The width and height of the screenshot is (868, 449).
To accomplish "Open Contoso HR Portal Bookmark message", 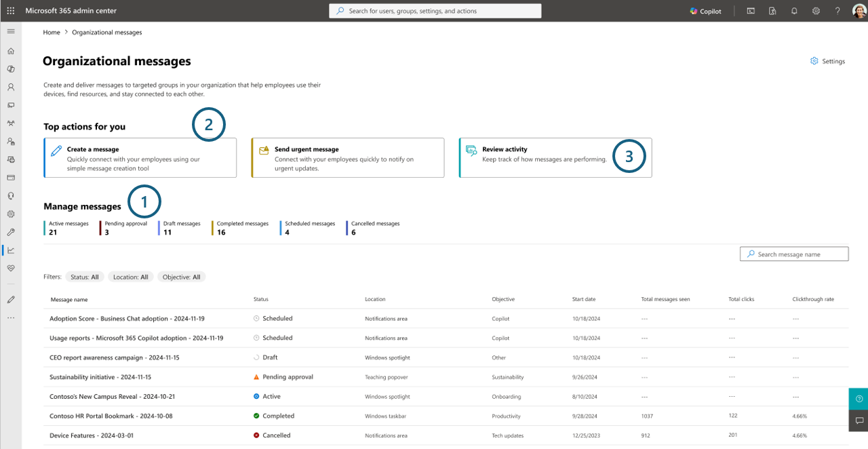I will point(111,416).
